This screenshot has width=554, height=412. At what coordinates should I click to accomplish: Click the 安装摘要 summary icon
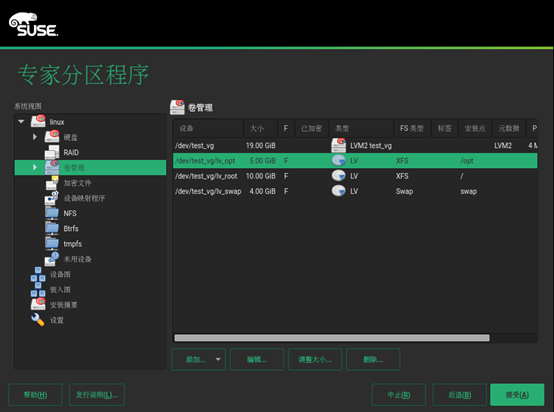coord(38,304)
